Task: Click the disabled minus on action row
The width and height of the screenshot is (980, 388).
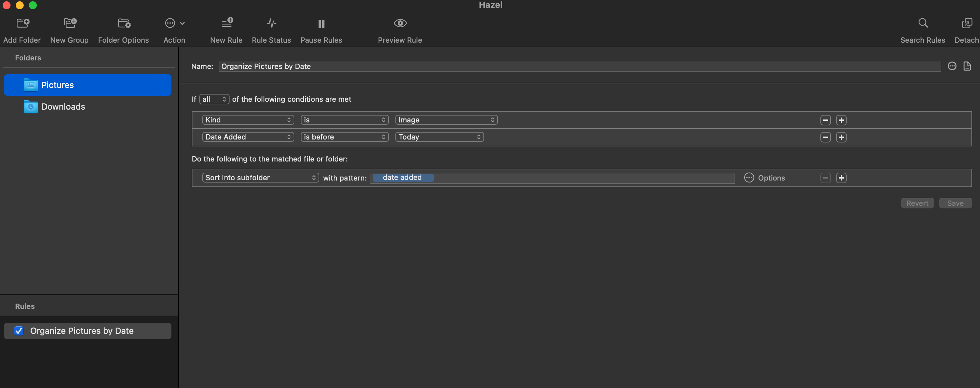Action: (825, 178)
